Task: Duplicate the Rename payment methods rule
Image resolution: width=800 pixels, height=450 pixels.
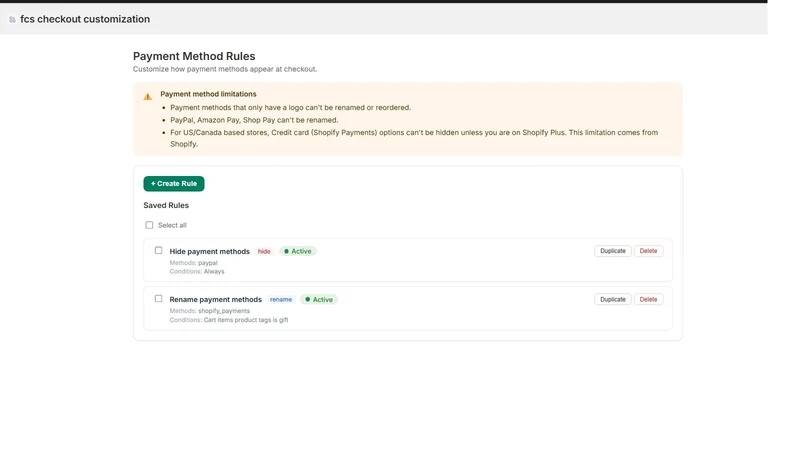Action: pos(613,299)
